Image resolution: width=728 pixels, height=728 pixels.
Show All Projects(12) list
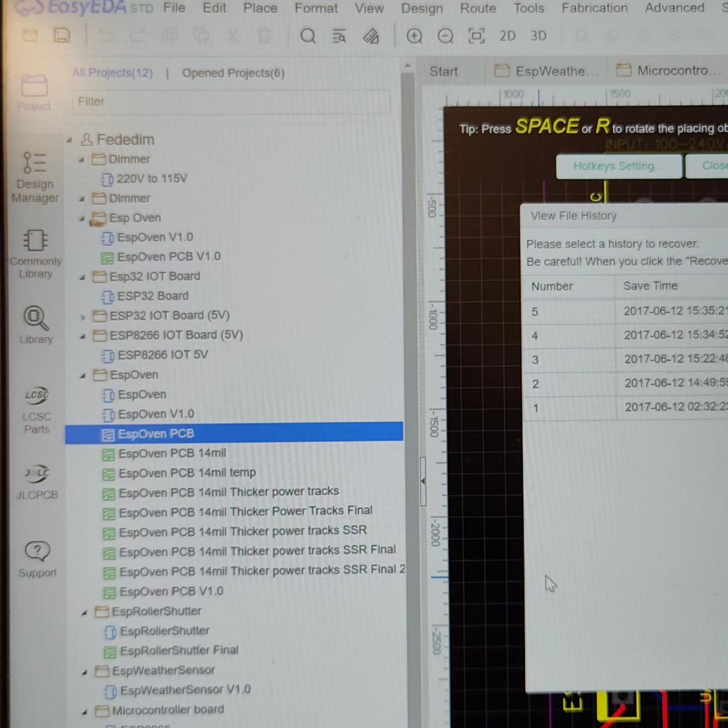pyautogui.click(x=112, y=73)
